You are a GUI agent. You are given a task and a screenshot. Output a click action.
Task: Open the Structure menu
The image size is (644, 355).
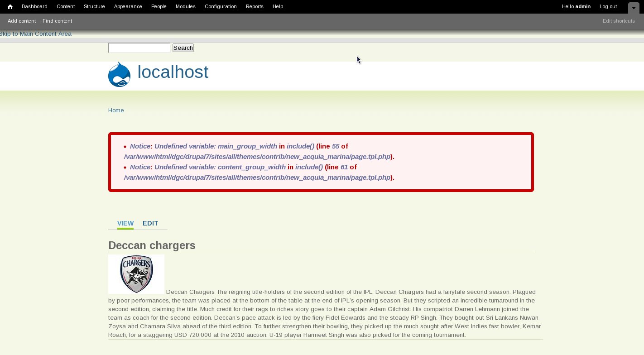coord(94,6)
